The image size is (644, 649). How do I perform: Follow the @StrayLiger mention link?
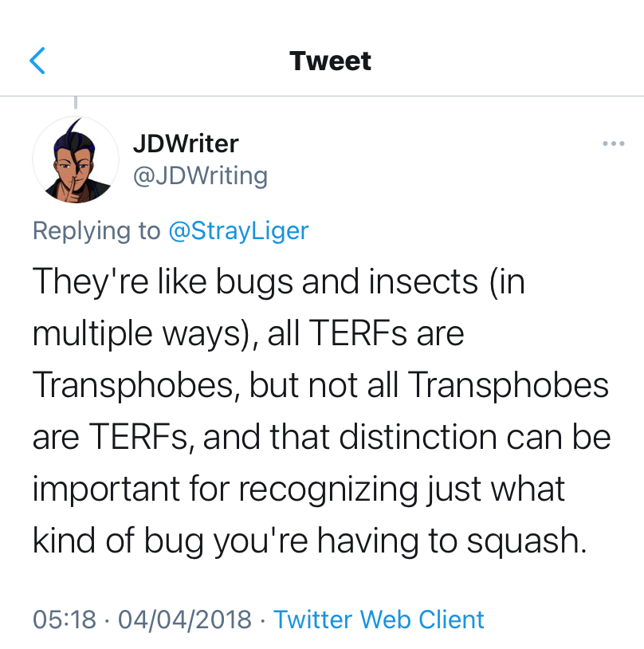[x=238, y=231]
